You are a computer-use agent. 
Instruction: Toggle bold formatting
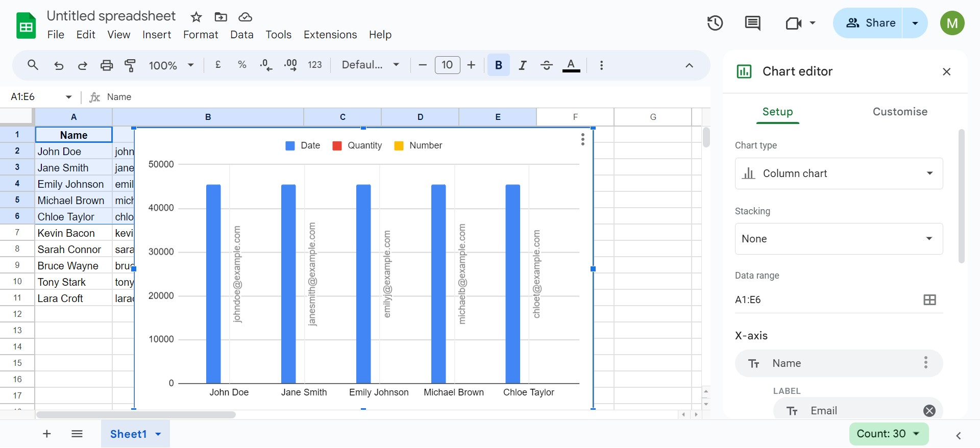click(x=499, y=65)
